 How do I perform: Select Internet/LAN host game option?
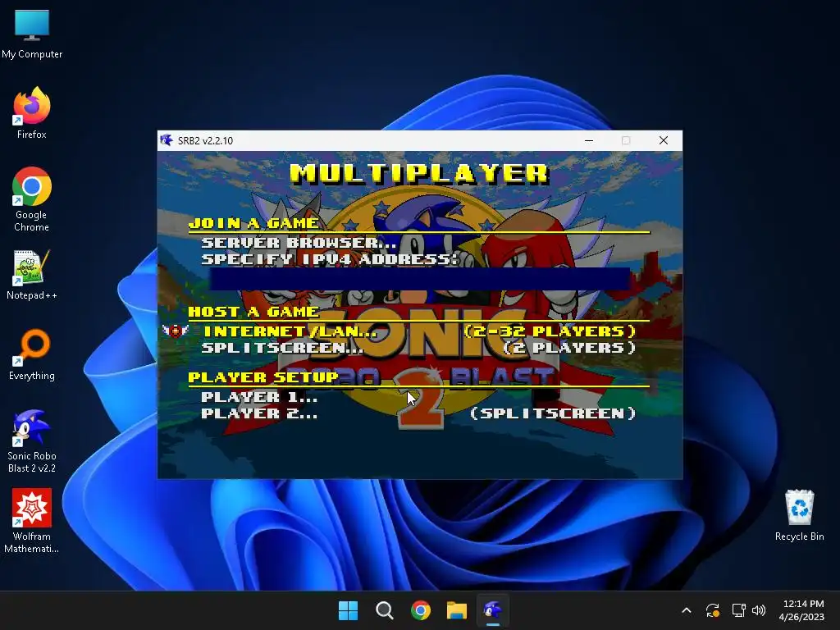point(290,331)
